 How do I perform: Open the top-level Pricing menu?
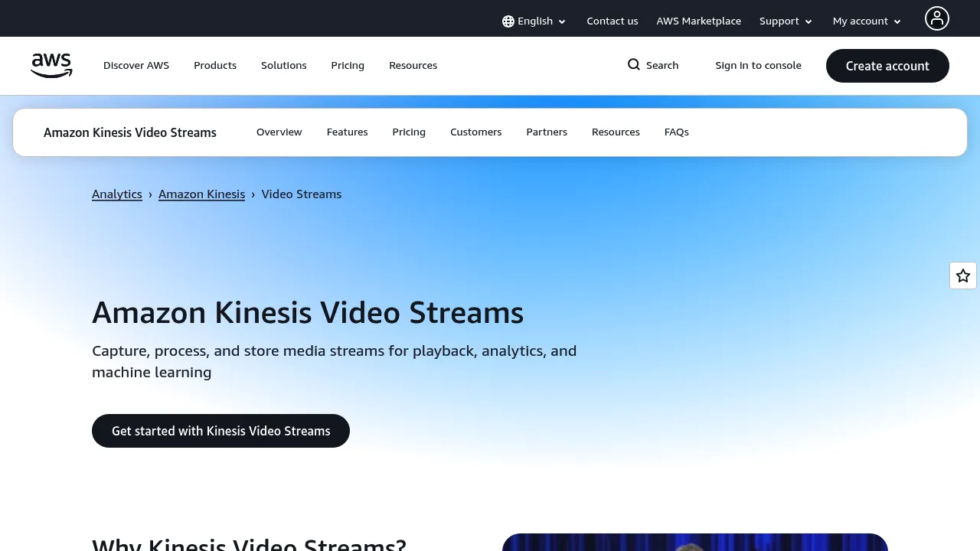(x=348, y=66)
